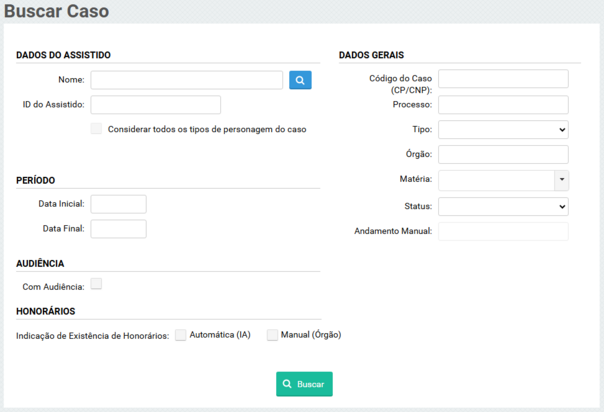This screenshot has height=412, width=604.
Task: Click the Dados Gerais section header
Action: pyautogui.click(x=371, y=55)
